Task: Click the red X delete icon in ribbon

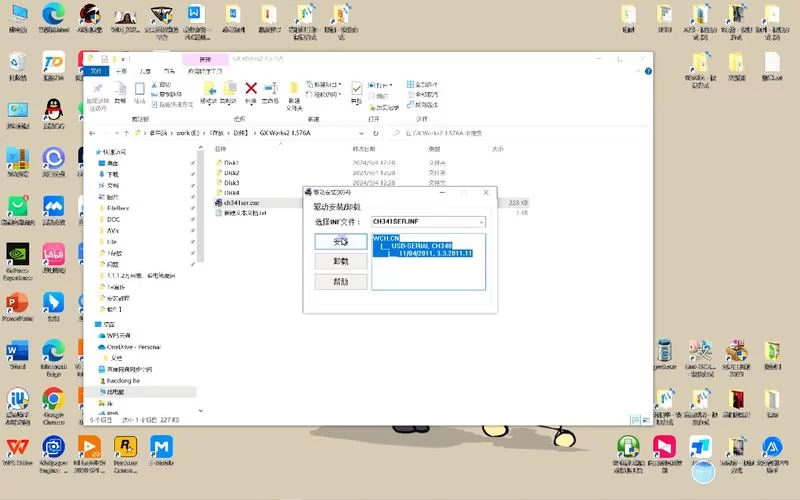Action: (251, 89)
